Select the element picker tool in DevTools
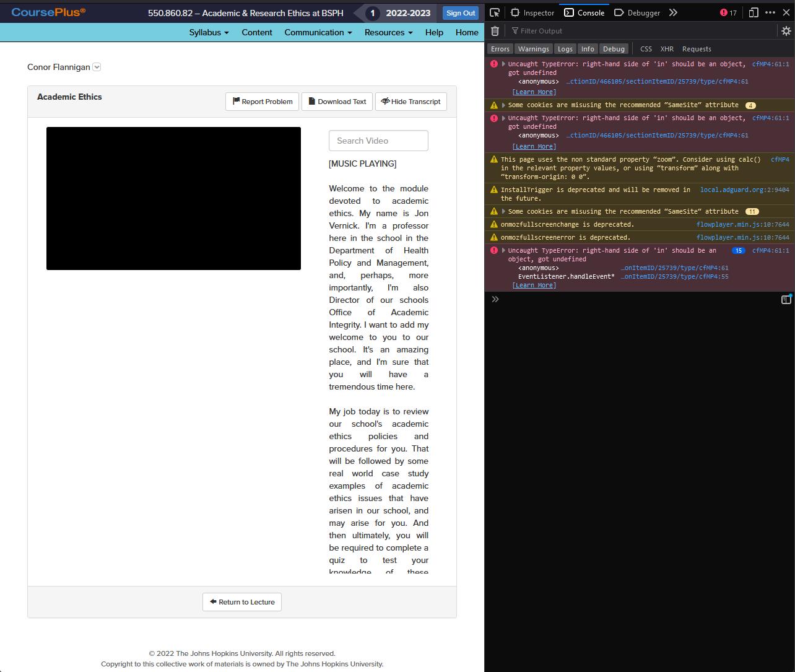The height and width of the screenshot is (672, 795). (x=495, y=12)
